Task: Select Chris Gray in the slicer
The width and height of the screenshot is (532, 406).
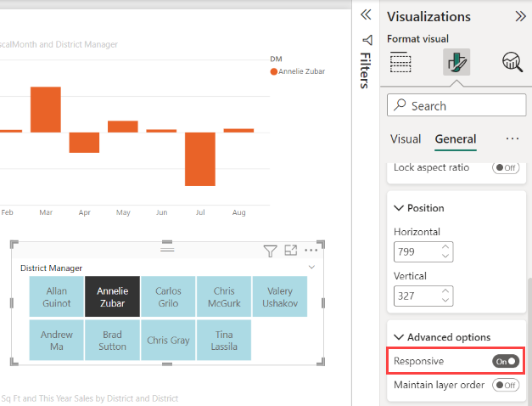Action: 168,340
